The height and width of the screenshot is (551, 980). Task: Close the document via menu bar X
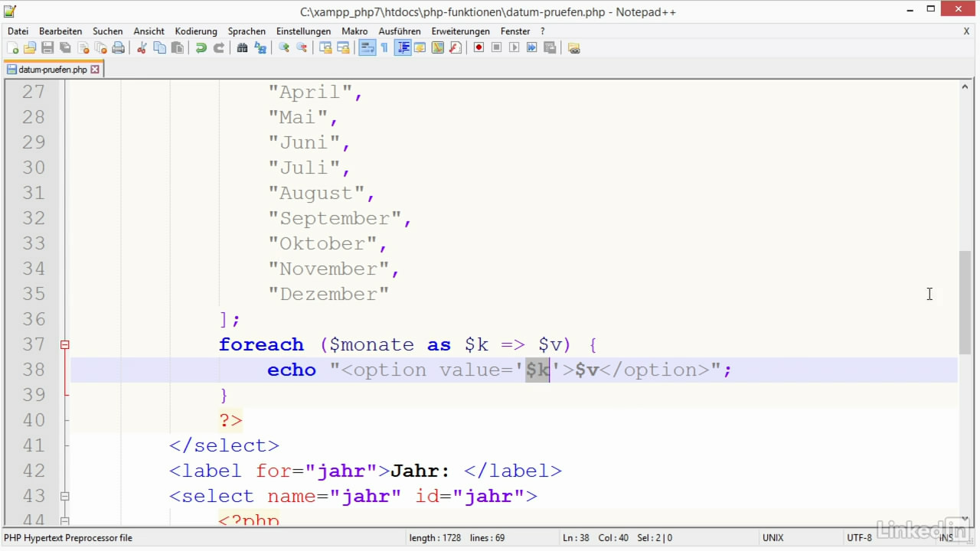pyautogui.click(x=966, y=31)
